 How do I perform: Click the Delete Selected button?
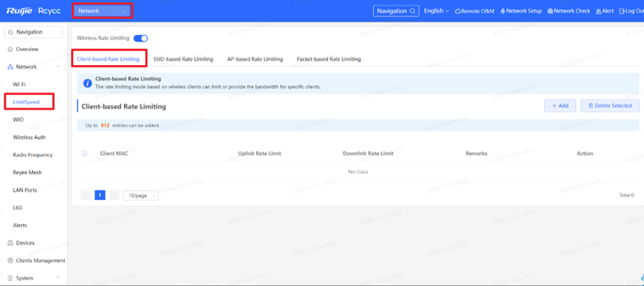point(610,105)
